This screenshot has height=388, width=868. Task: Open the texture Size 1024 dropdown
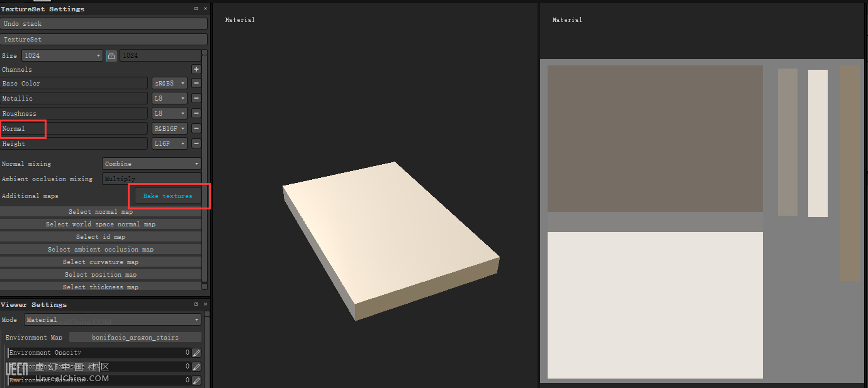[62, 55]
